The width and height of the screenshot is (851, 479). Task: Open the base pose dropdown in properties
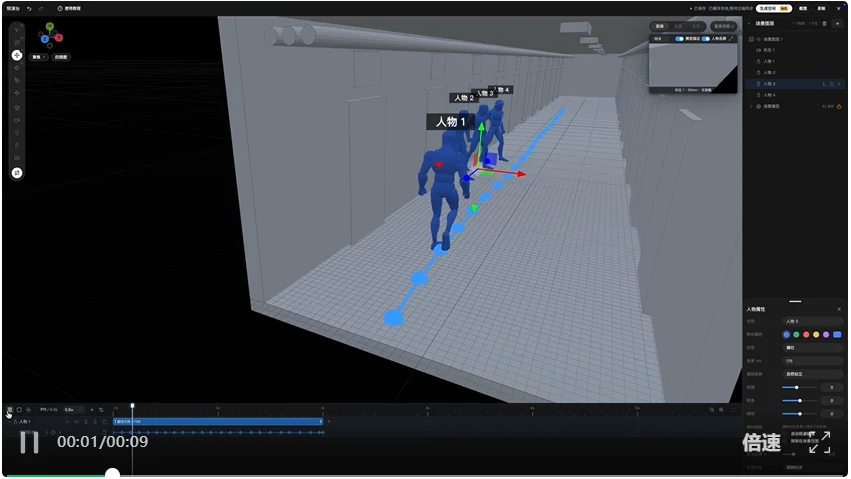812,374
